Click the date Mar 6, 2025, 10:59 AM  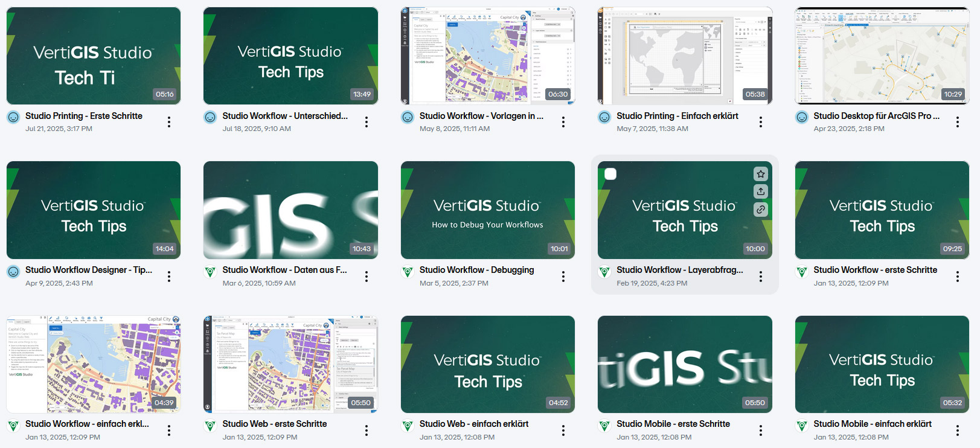(259, 283)
